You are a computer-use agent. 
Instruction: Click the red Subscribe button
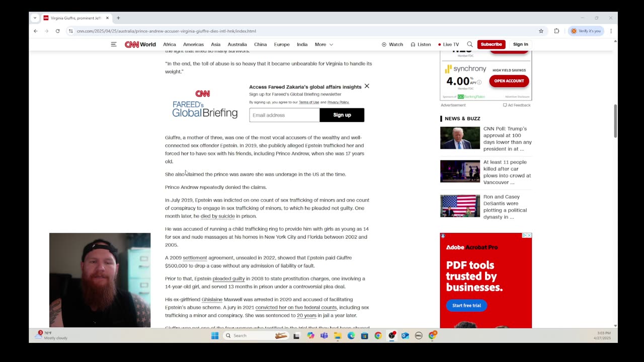[x=491, y=44]
